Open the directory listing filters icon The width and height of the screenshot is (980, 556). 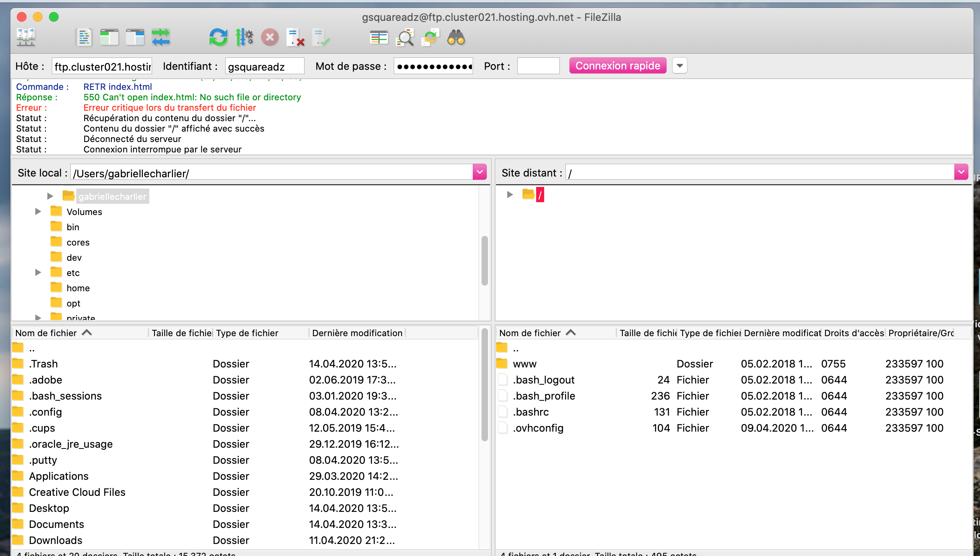point(379,38)
